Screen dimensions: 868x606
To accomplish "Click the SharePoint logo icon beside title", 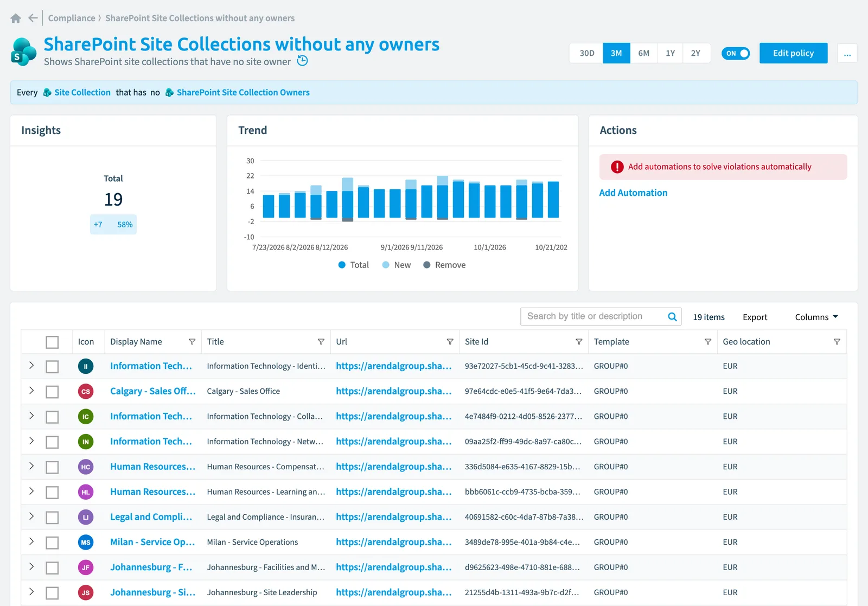I will point(24,52).
